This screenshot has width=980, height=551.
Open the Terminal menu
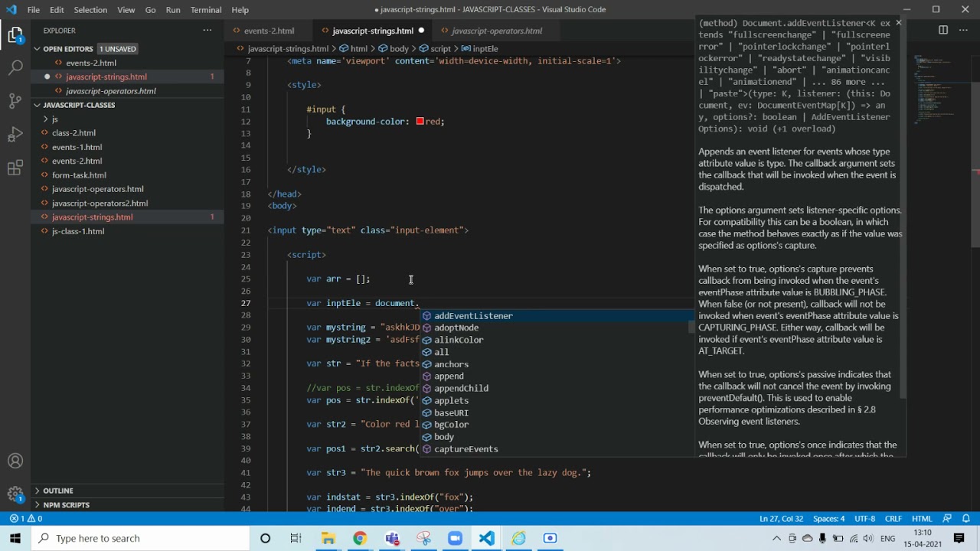(206, 10)
